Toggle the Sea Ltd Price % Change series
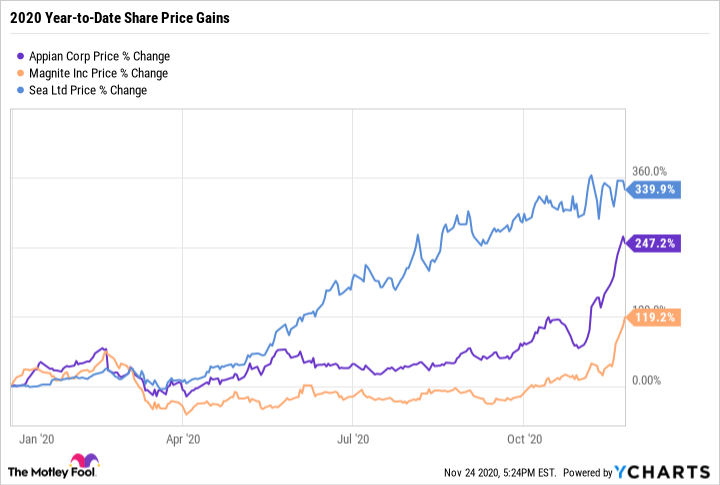This screenshot has width=720, height=485. coord(88,90)
